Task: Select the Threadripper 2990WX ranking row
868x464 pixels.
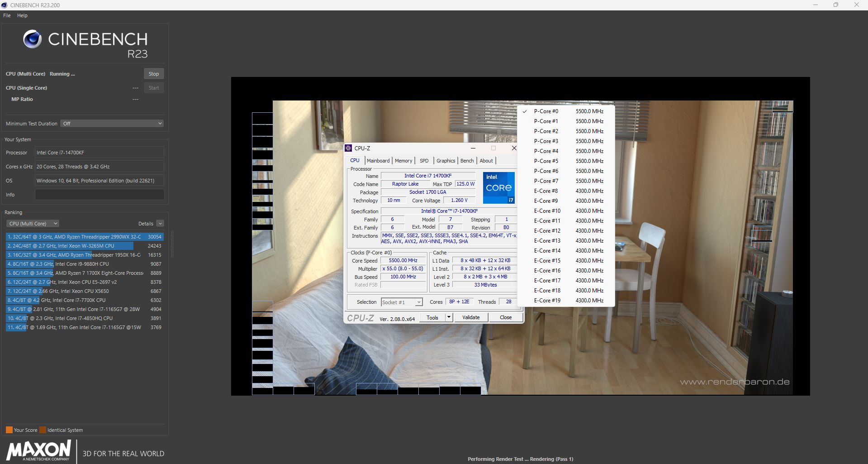Action: click(85, 237)
